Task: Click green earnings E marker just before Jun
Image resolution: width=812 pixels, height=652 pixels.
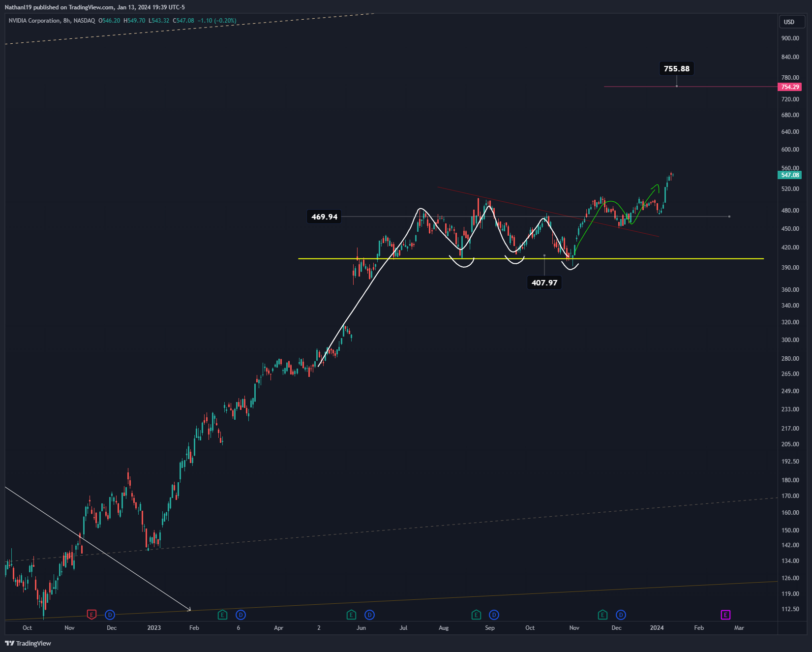Action: pyautogui.click(x=351, y=615)
